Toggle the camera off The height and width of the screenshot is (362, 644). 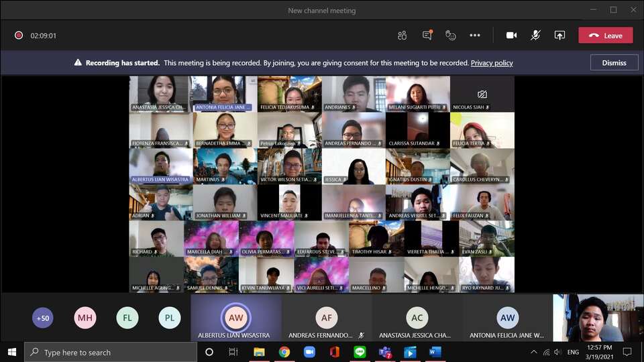click(x=511, y=36)
